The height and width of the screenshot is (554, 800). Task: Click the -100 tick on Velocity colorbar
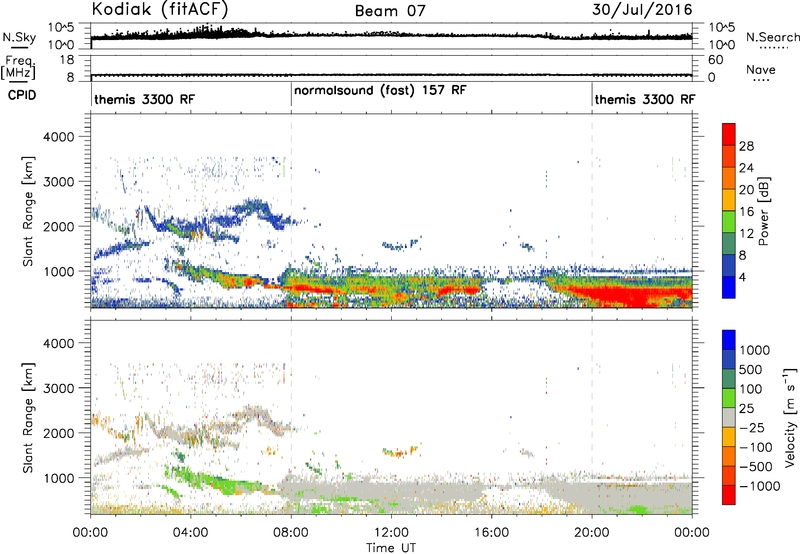756,447
